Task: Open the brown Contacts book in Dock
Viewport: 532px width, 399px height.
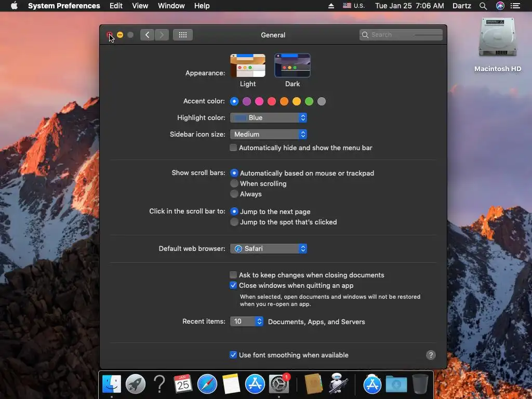Action: click(x=313, y=384)
